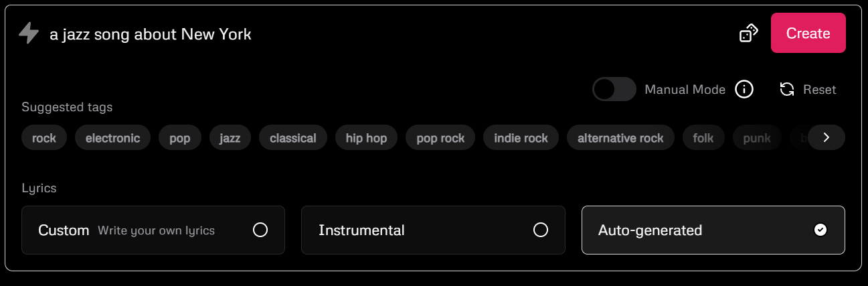Viewport: 868px width, 286px height.
Task: Toggle the Manual Mode switch
Action: (x=614, y=89)
